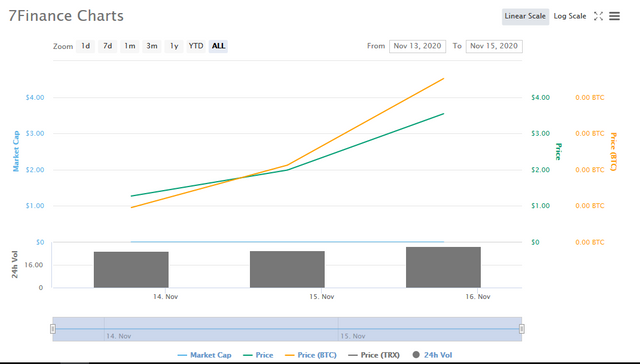Switch to Log Scale
The width and height of the screenshot is (640, 364).
coord(570,16)
